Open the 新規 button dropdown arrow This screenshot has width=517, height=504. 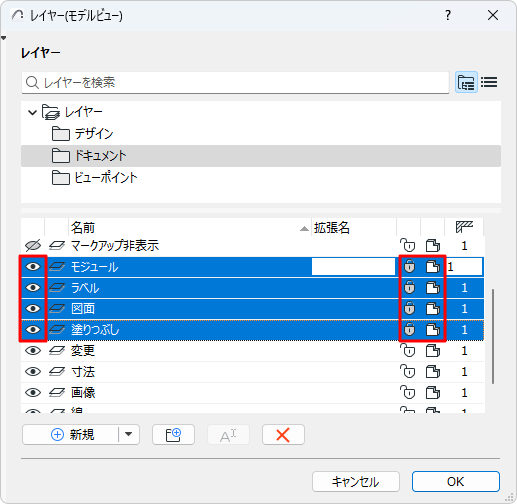(x=129, y=435)
